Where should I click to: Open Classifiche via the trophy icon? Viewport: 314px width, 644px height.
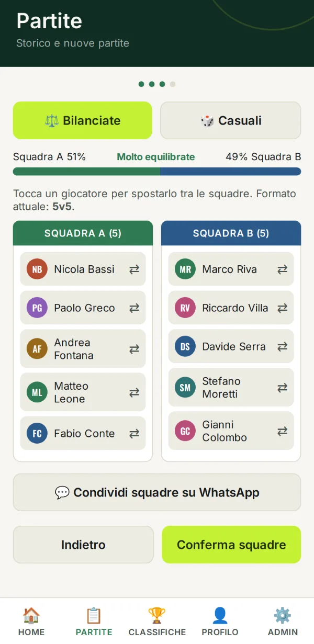click(x=157, y=615)
